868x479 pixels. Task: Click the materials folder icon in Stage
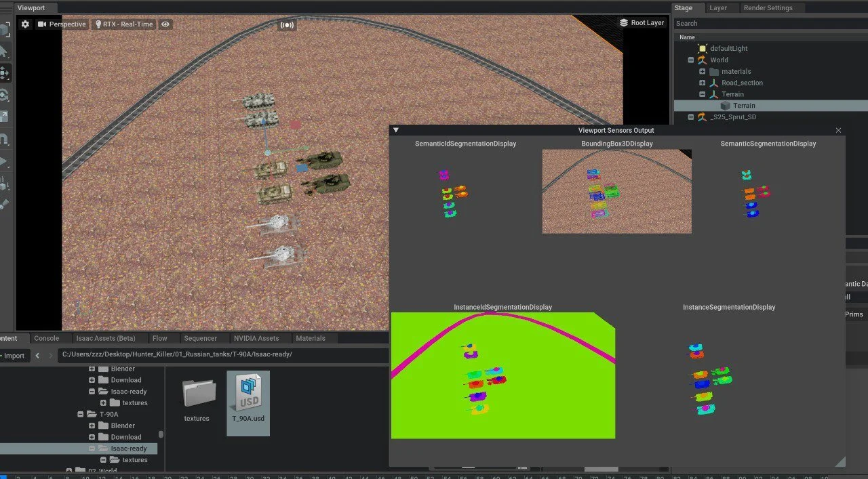713,71
